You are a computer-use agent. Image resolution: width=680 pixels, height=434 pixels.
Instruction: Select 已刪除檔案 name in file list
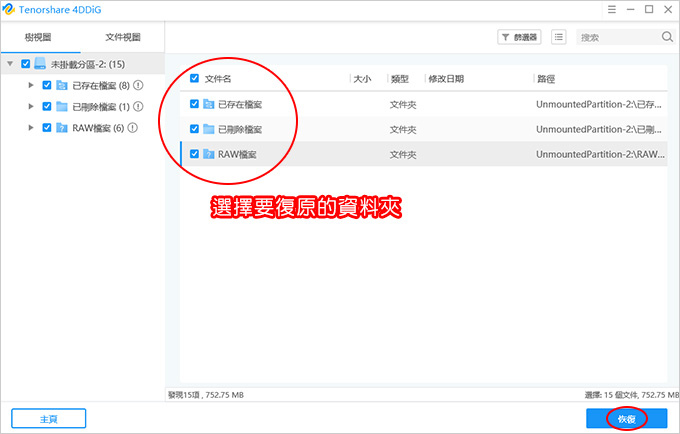coord(240,130)
